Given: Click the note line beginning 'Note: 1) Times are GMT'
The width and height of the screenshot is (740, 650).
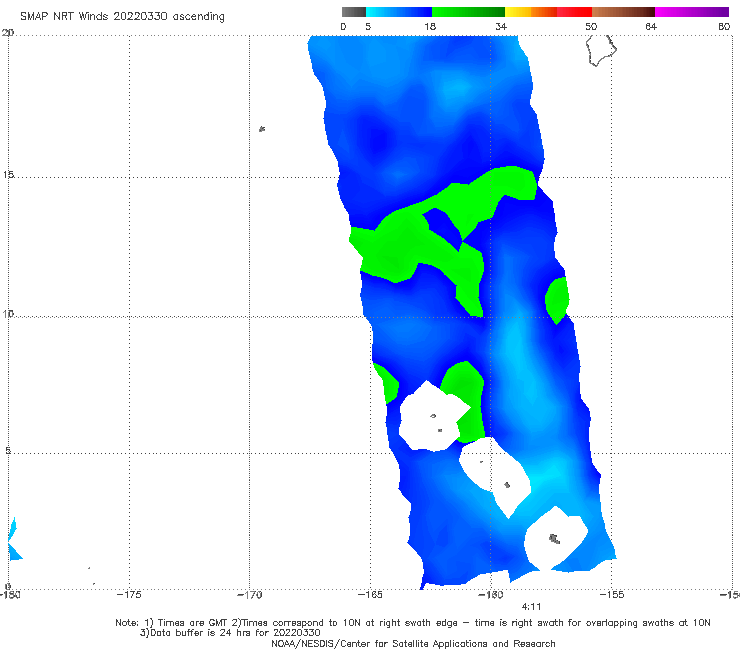Looking at the screenshot, I should (412, 623).
